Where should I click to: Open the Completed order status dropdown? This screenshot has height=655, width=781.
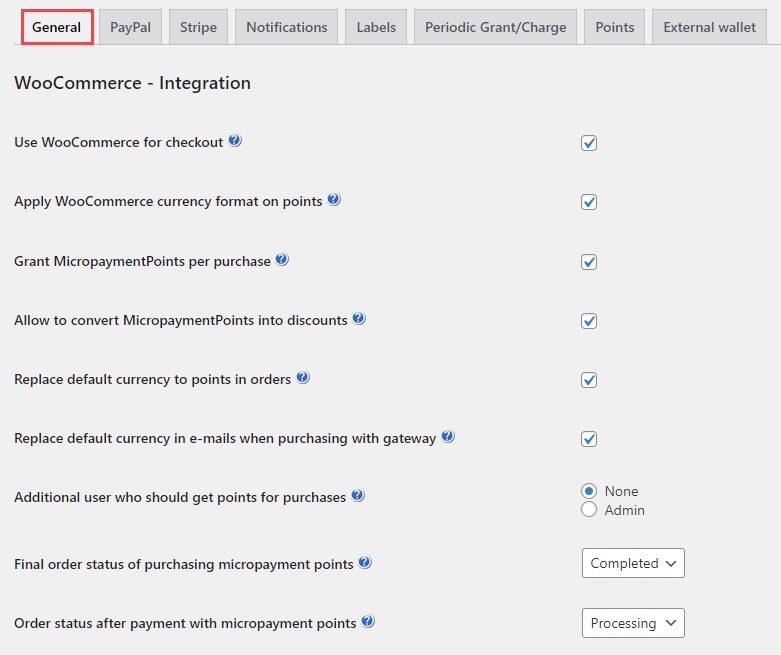pos(633,563)
